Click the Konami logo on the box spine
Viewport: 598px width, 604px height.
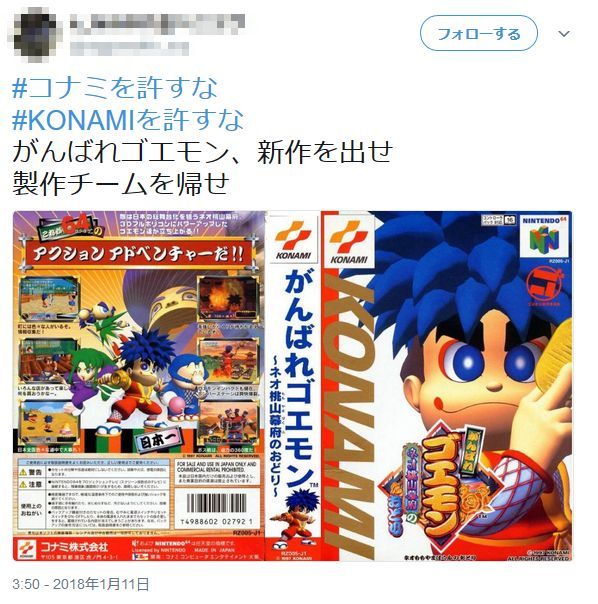click(x=294, y=242)
